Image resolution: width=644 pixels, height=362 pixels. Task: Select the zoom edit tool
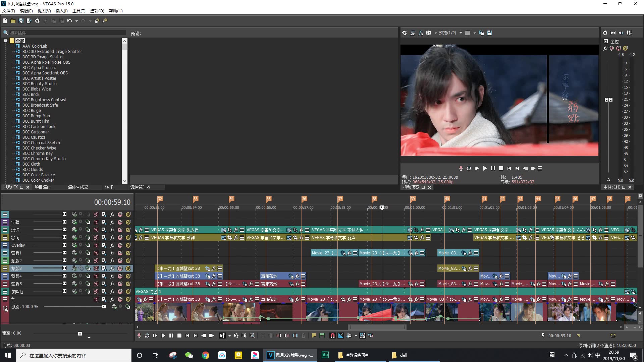point(252,336)
